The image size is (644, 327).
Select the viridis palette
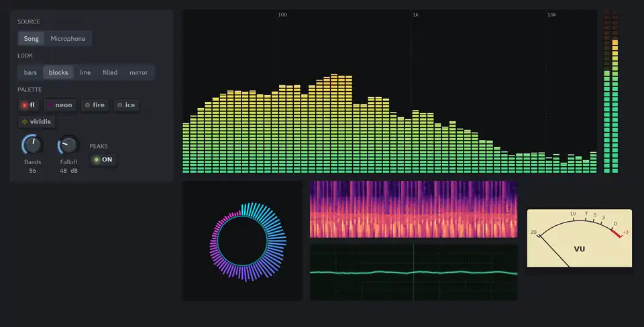pos(36,121)
